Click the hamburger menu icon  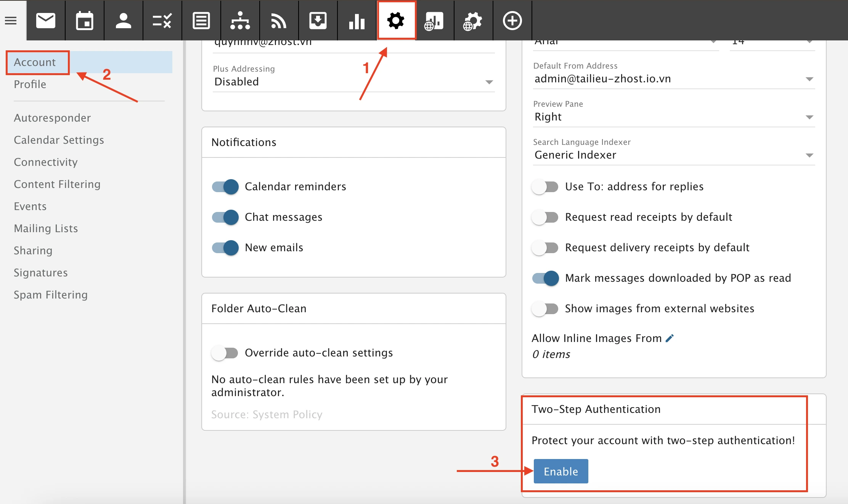pyautogui.click(x=11, y=21)
